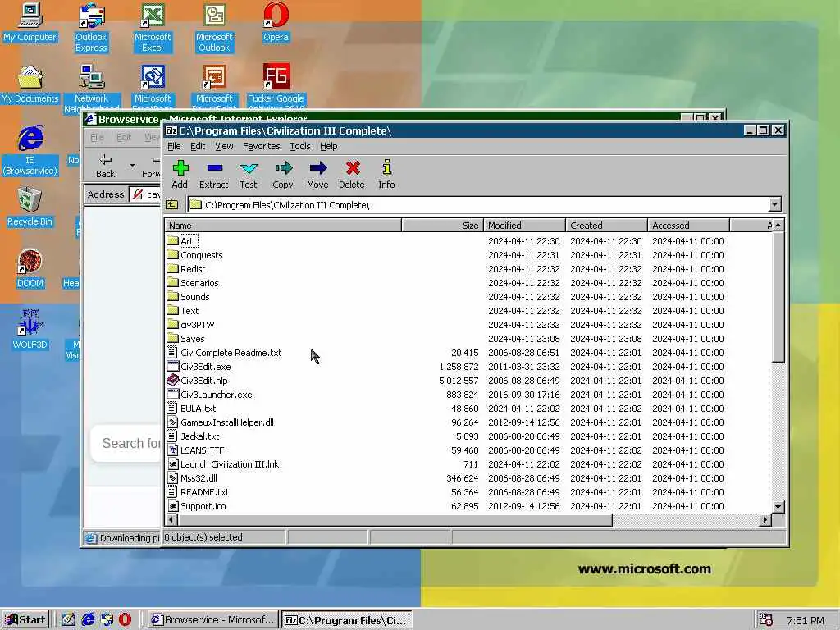Sort by Modified column header
Viewport: 840px width, 630px height.
[x=524, y=226]
